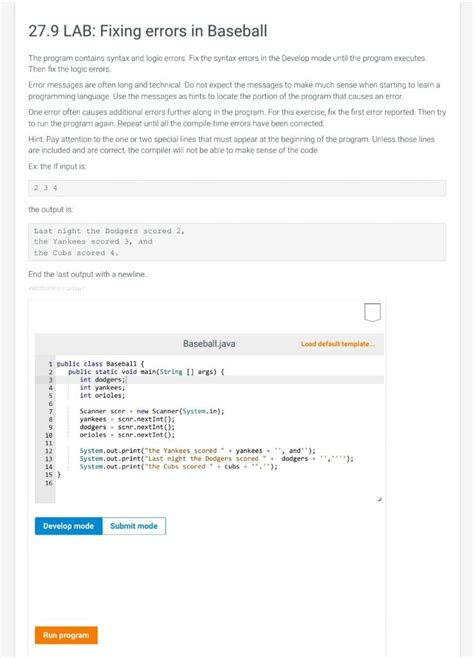Click print statement for Cubs scored

178,467
